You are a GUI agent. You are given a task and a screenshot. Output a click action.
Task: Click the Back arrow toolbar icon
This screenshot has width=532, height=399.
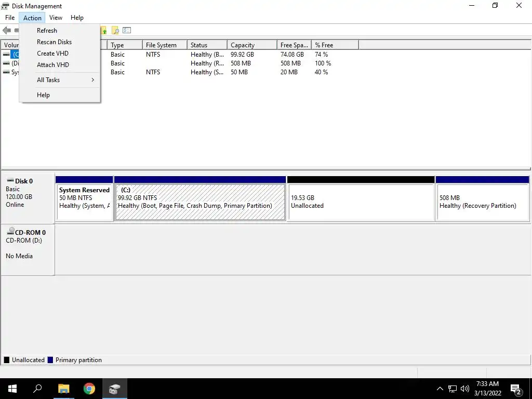click(6, 31)
